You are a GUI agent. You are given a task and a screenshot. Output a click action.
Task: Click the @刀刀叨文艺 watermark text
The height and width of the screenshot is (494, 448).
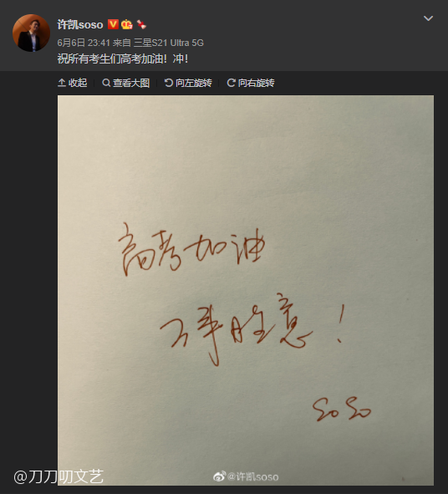[59, 476]
